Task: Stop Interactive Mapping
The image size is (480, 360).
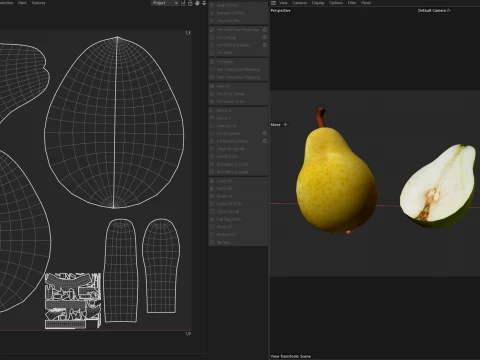Action: coord(238,77)
